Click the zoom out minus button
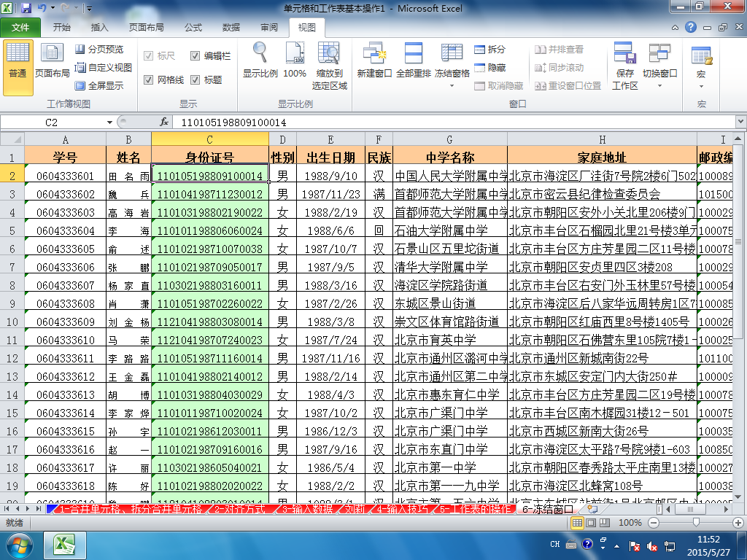The width and height of the screenshot is (747, 560). click(654, 523)
